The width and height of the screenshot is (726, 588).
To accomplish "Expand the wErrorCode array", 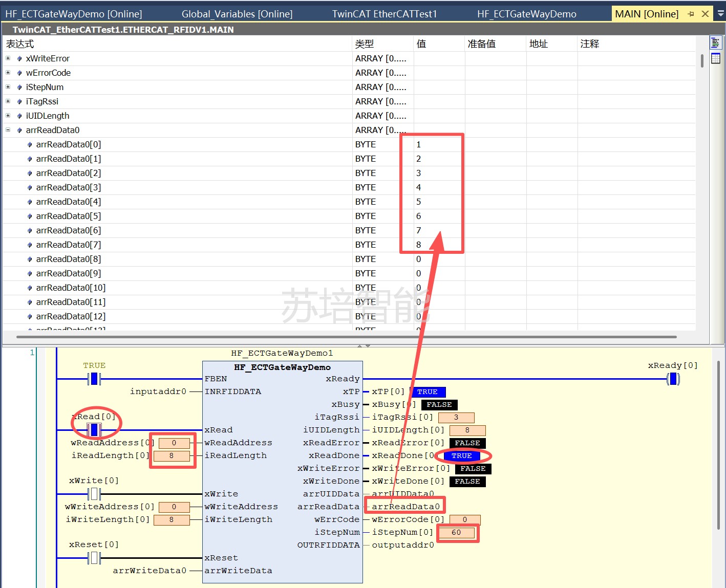I will click(8, 73).
